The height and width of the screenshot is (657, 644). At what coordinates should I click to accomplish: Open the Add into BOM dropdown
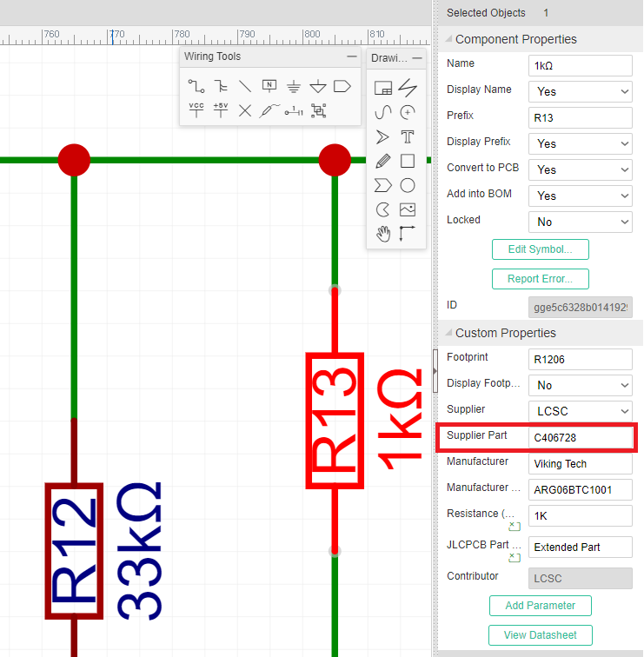point(581,196)
